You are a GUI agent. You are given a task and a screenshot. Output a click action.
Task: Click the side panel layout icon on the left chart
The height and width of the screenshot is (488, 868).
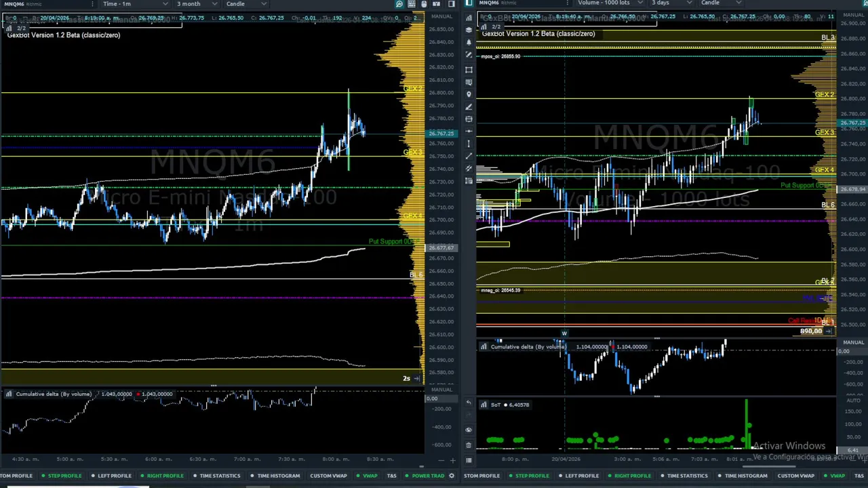(451, 4)
